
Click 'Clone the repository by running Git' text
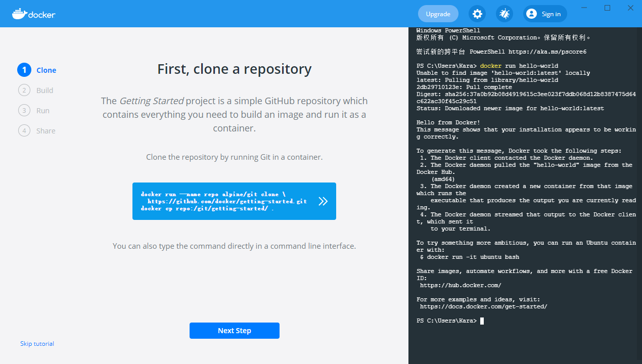(x=235, y=157)
